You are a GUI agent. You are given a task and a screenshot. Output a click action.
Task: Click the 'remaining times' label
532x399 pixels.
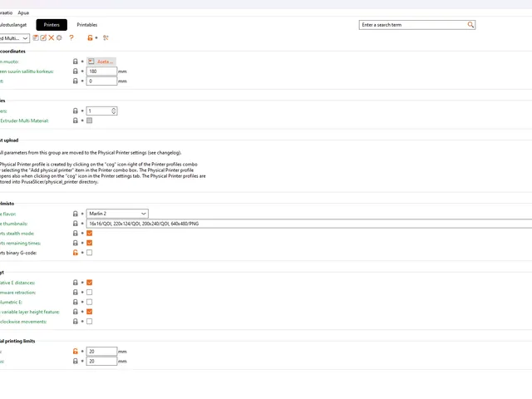pyautogui.click(x=23, y=244)
